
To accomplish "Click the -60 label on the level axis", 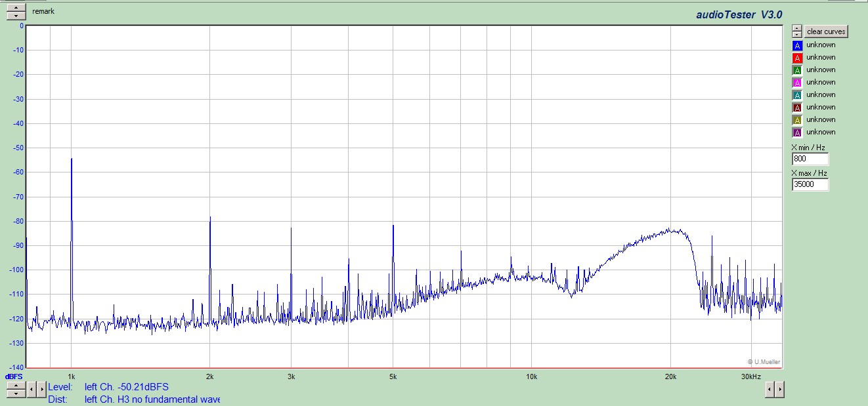I will (18, 173).
